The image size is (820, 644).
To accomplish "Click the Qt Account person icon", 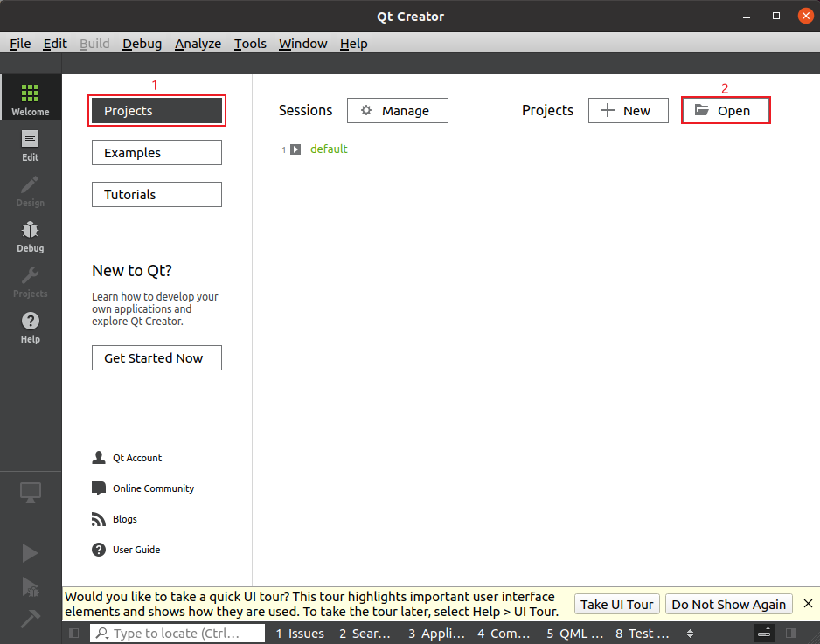I will click(x=98, y=457).
